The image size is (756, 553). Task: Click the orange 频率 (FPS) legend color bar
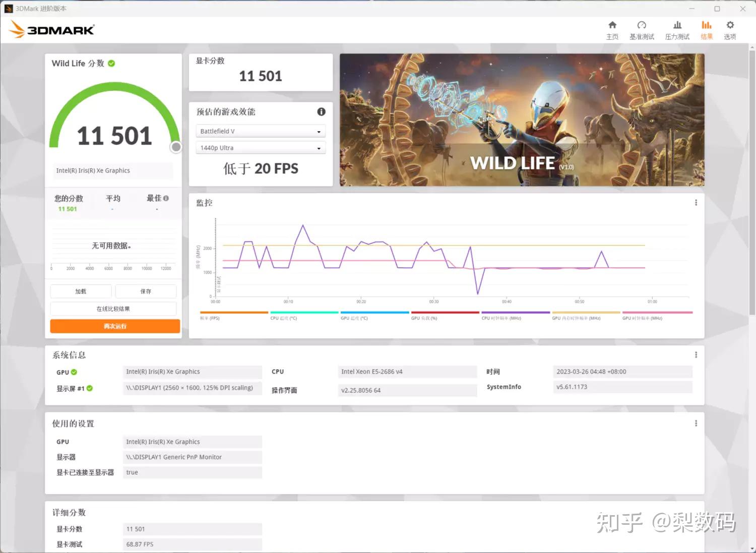tap(233, 313)
